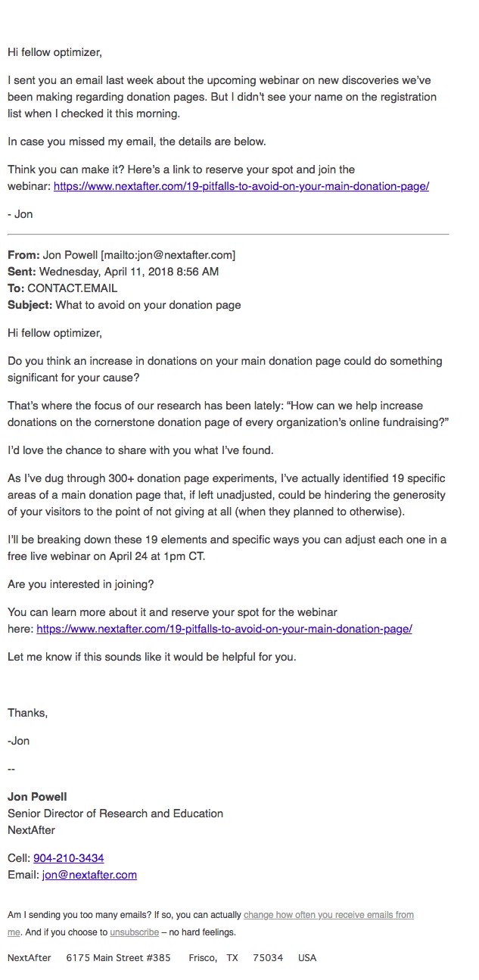Screen dimensions: 479x980
Task: Click the "6175 Main Street #385" footer address
Action: click(118, 958)
